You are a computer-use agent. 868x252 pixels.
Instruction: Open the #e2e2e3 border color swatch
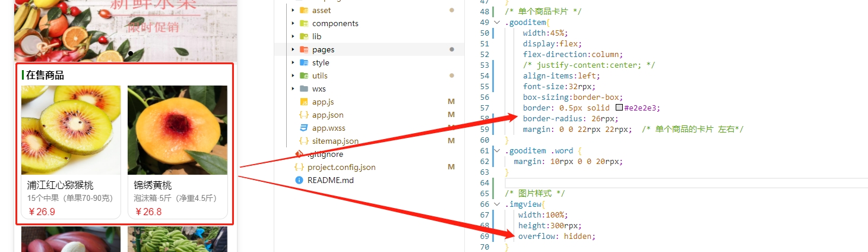click(619, 108)
